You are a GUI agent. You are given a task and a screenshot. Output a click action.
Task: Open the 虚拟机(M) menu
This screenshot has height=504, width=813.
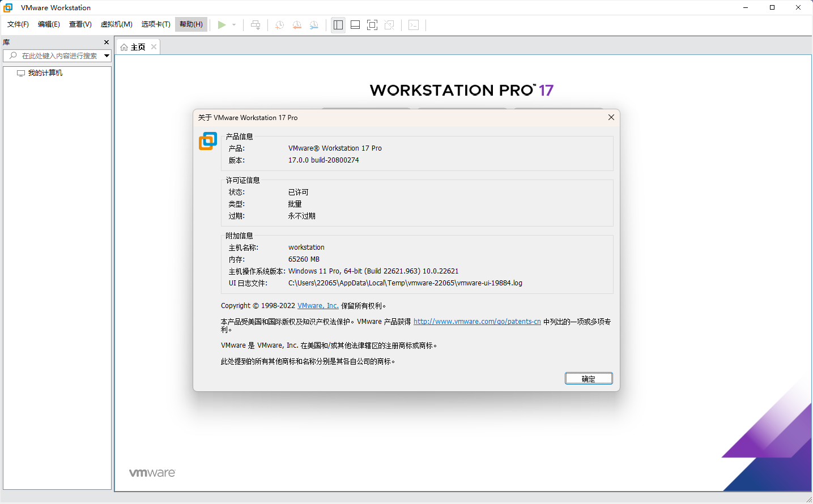point(117,24)
